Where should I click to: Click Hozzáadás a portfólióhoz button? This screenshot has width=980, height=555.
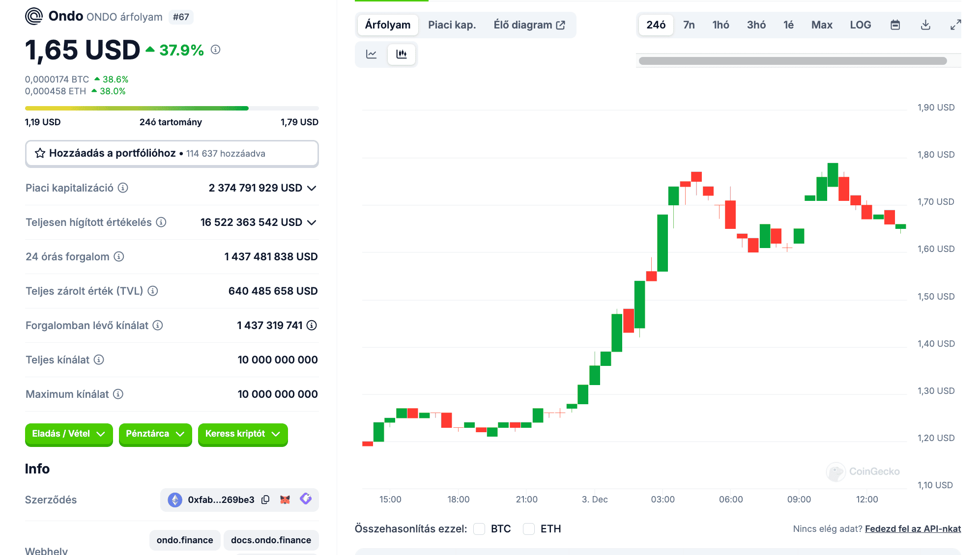click(172, 154)
